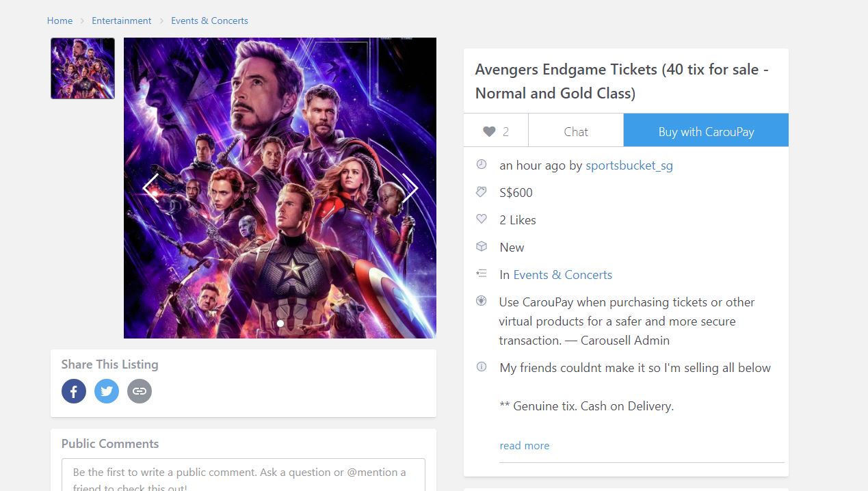Share listing on Facebook icon
The height and width of the screenshot is (491, 868).
click(74, 391)
